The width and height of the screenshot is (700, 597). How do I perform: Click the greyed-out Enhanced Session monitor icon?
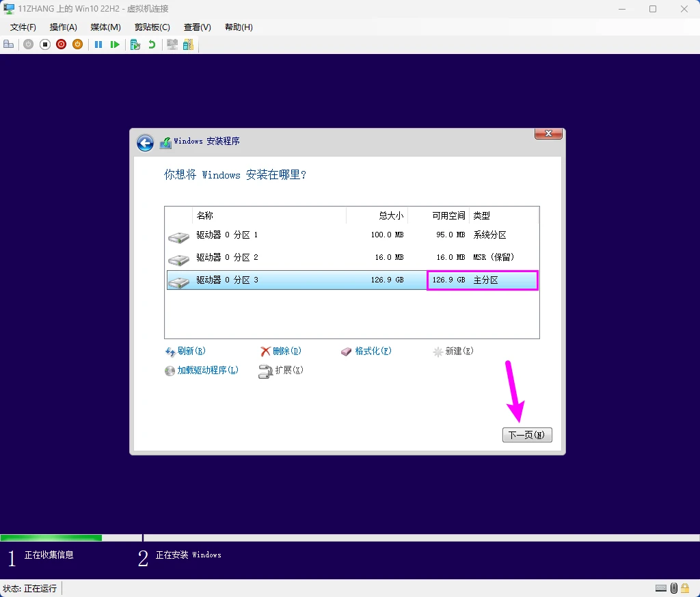point(172,44)
